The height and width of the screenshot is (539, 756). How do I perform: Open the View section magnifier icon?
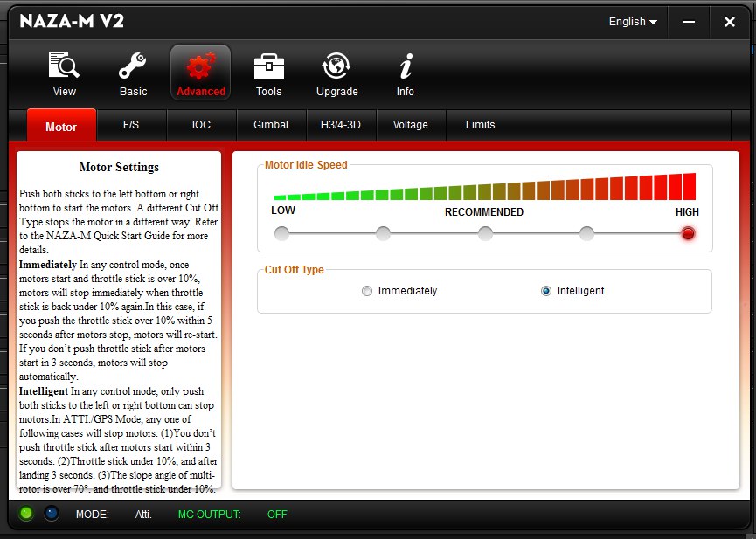64,66
